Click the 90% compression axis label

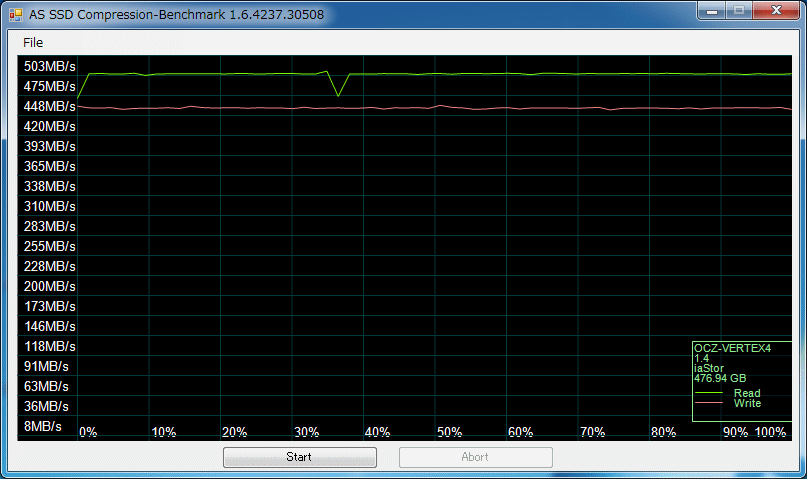(735, 432)
